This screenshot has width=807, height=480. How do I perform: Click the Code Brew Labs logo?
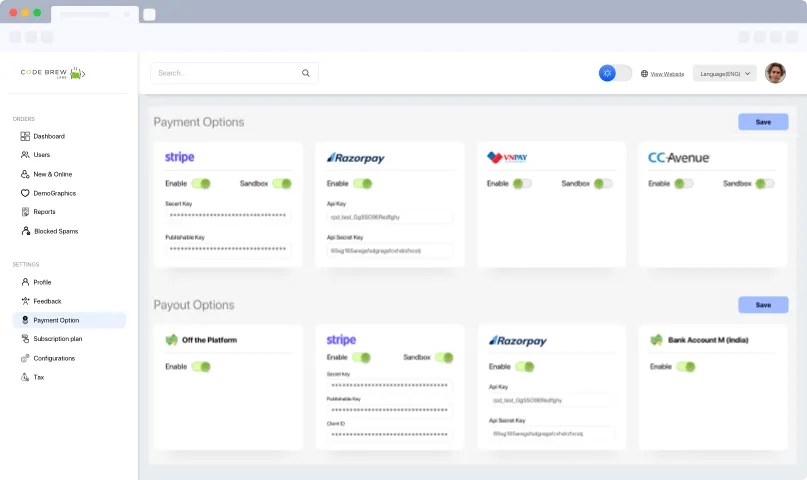[x=52, y=73]
